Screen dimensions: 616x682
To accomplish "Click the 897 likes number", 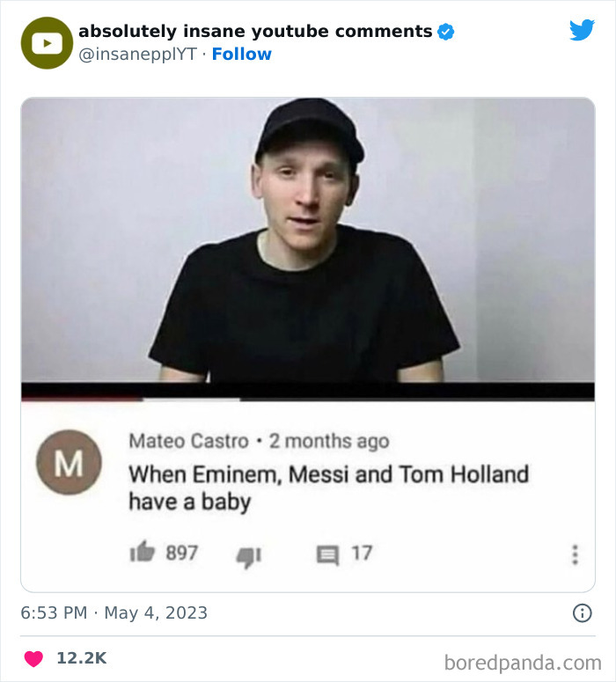I will tap(182, 554).
